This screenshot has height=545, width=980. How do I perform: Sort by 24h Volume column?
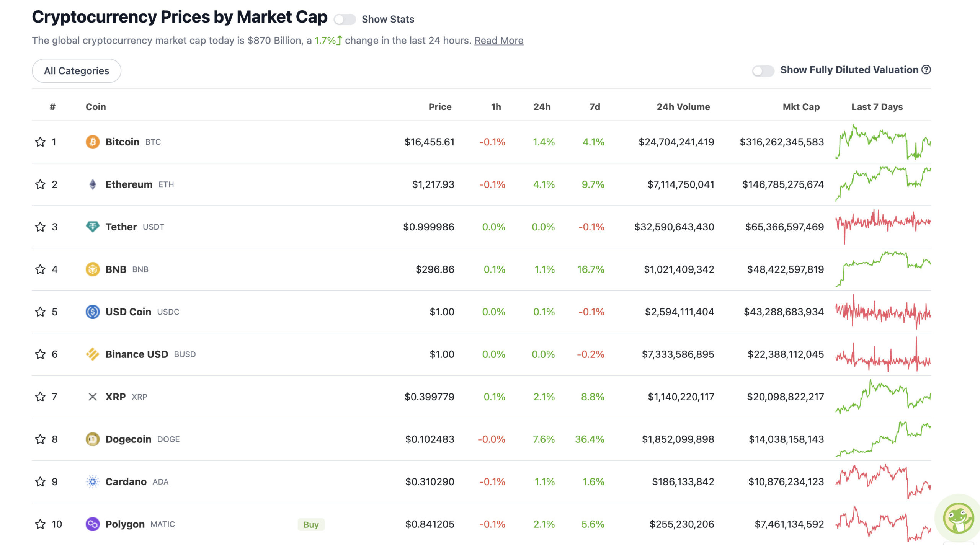click(683, 107)
